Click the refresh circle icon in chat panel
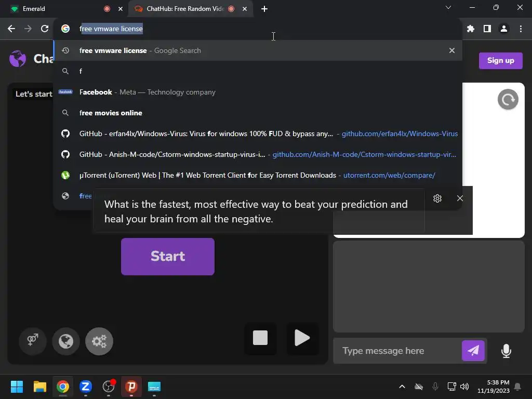The width and height of the screenshot is (532, 399). click(x=508, y=99)
